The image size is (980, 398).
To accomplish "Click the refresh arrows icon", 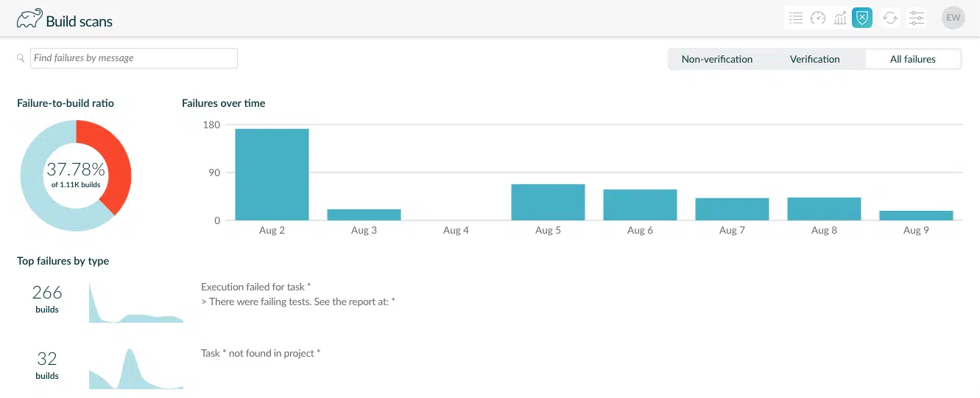I will (x=890, y=18).
